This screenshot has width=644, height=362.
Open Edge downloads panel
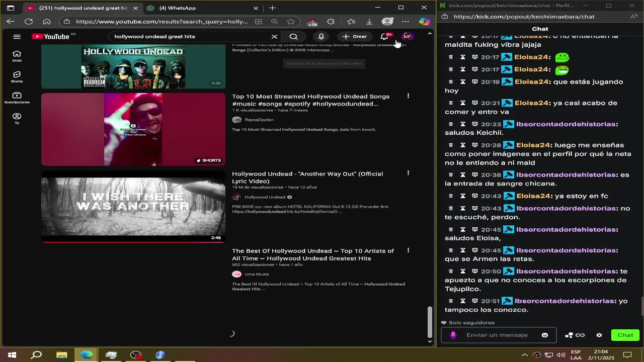click(369, 22)
